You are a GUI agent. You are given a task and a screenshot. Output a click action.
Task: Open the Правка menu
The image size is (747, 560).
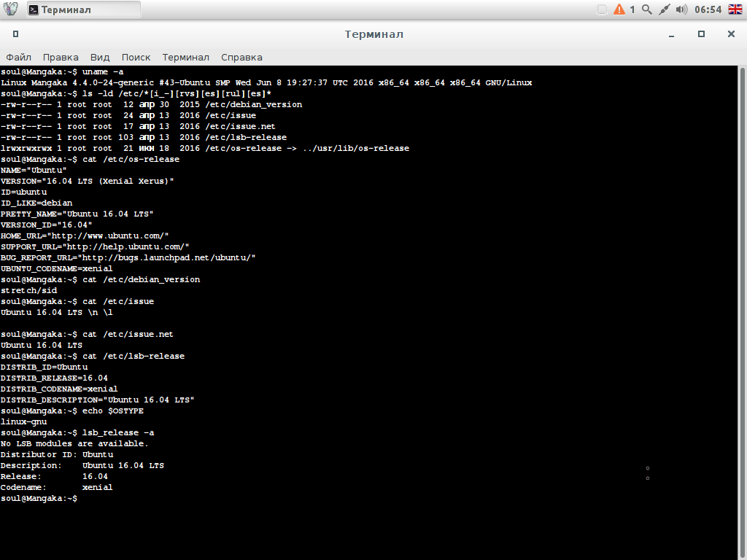tap(61, 57)
